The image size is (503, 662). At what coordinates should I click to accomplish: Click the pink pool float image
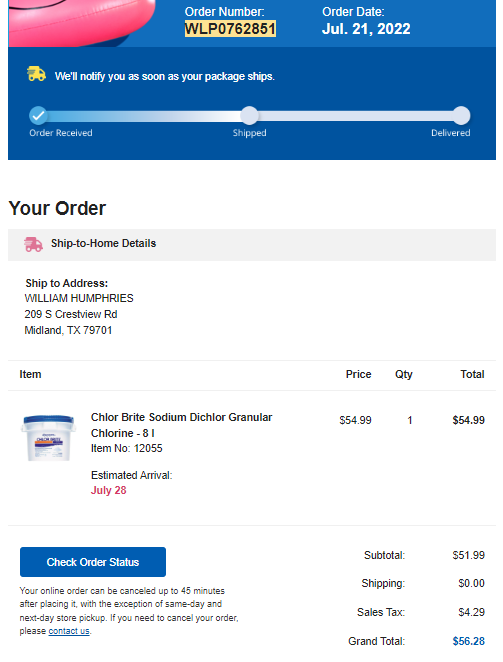[x=82, y=23]
